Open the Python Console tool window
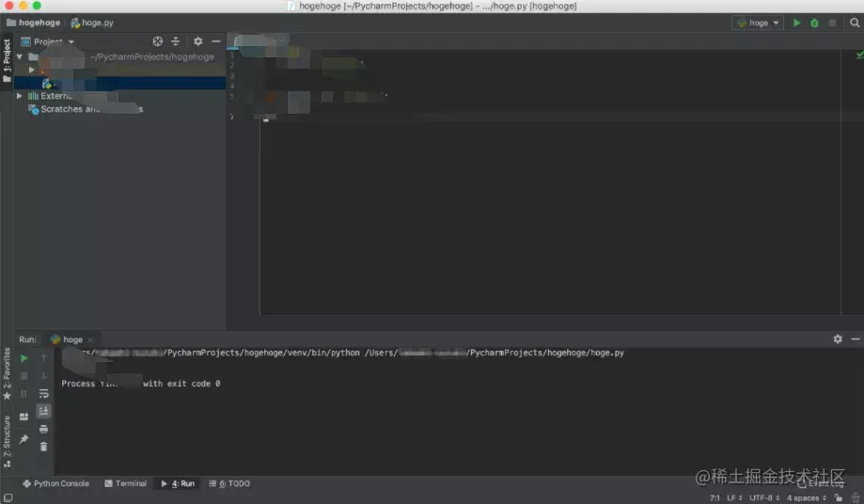This screenshot has height=504, width=864. click(x=55, y=483)
